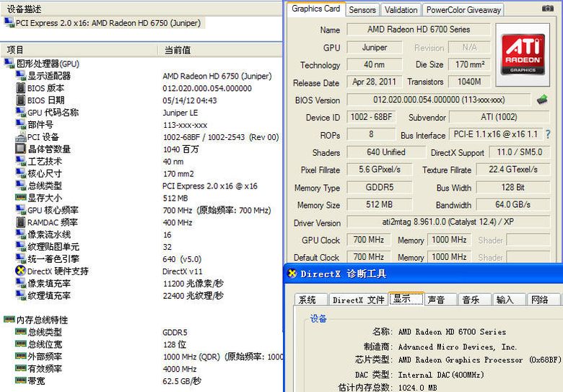
Task: Click the GPU-Z camera screenshot icon
Action: click(547, 8)
